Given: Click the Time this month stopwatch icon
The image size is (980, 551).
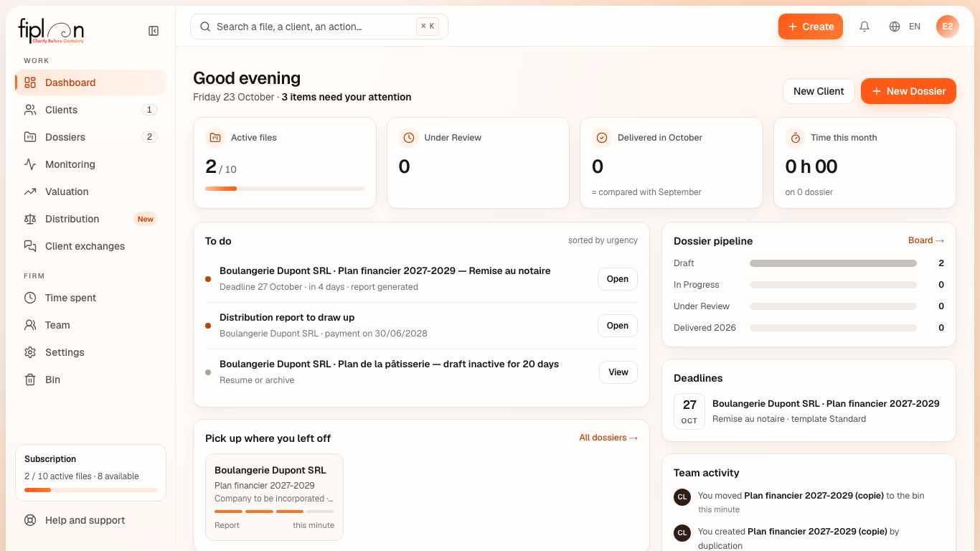Looking at the screenshot, I should click(795, 138).
